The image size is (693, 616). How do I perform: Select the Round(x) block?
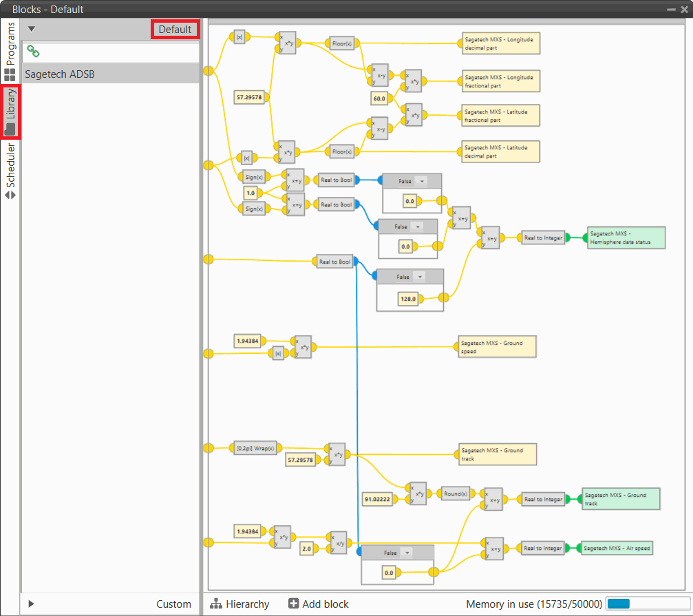[x=456, y=493]
